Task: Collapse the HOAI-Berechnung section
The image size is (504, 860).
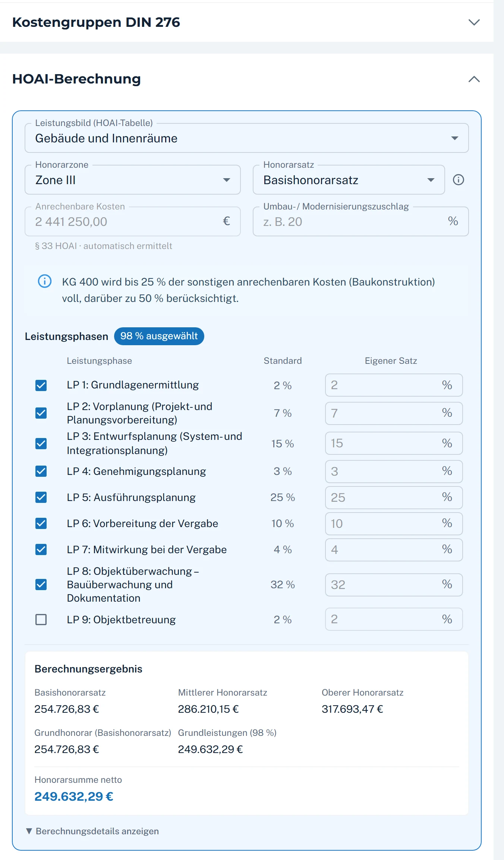Action: (474, 79)
